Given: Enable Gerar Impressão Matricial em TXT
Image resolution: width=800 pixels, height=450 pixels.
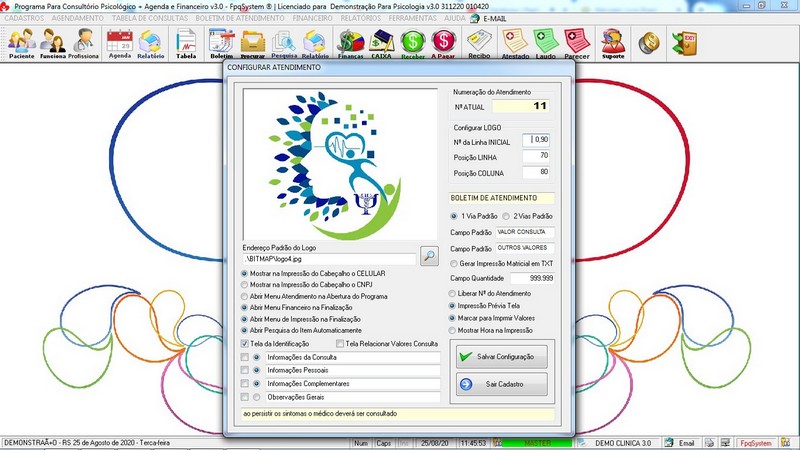Looking at the screenshot, I should point(454,264).
